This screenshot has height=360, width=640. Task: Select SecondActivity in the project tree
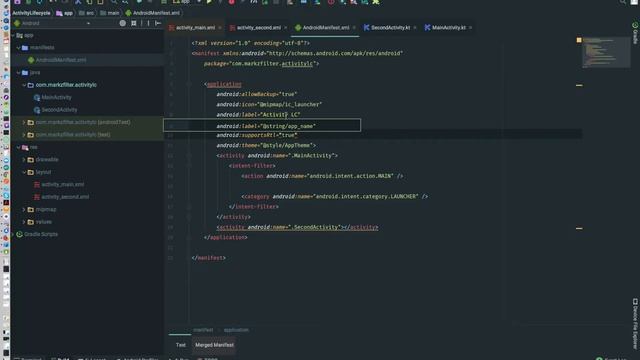pos(59,110)
